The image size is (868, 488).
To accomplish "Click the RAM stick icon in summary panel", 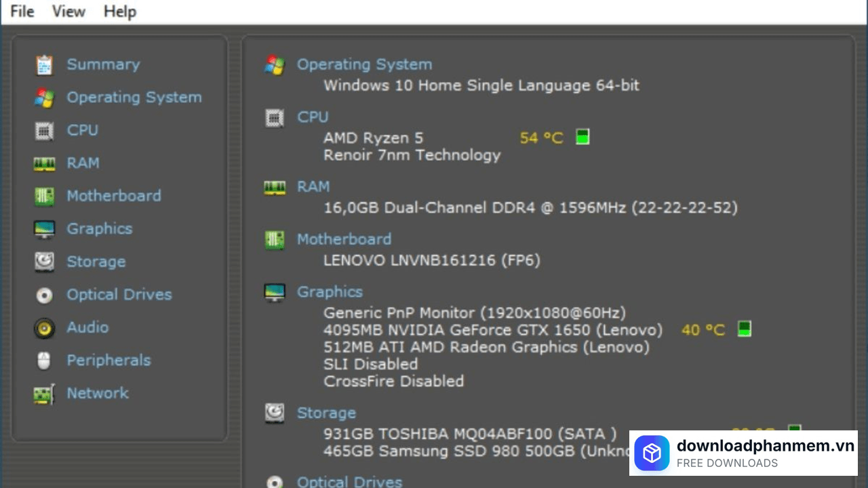I will click(275, 187).
